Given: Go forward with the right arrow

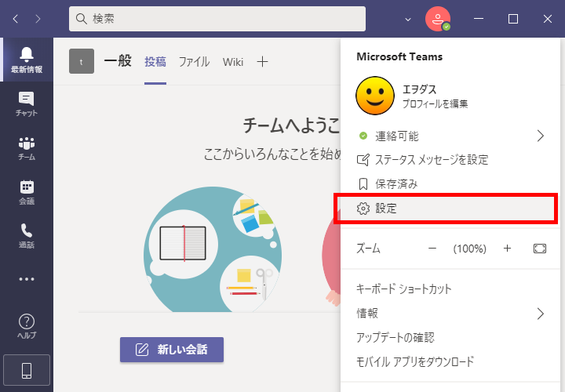Looking at the screenshot, I should coord(38,19).
